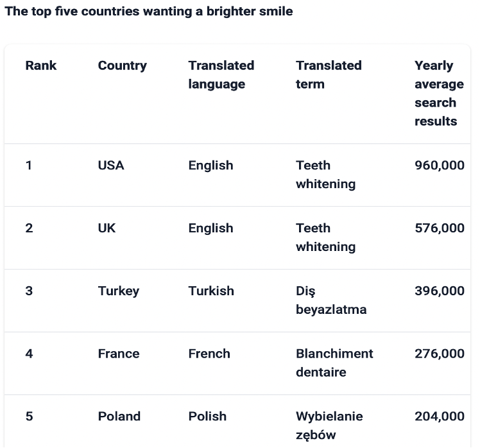
Task: Click the 396,000 search results value
Action: click(x=439, y=291)
